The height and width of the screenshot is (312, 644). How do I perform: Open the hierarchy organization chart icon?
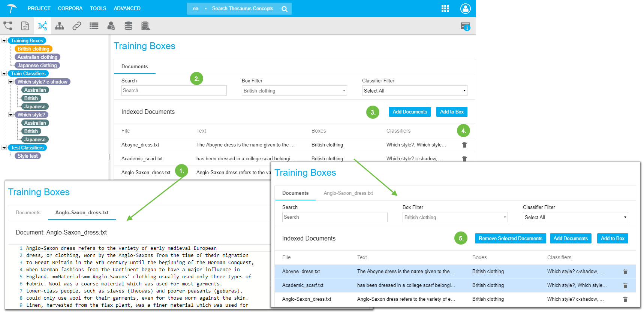pyautogui.click(x=60, y=26)
